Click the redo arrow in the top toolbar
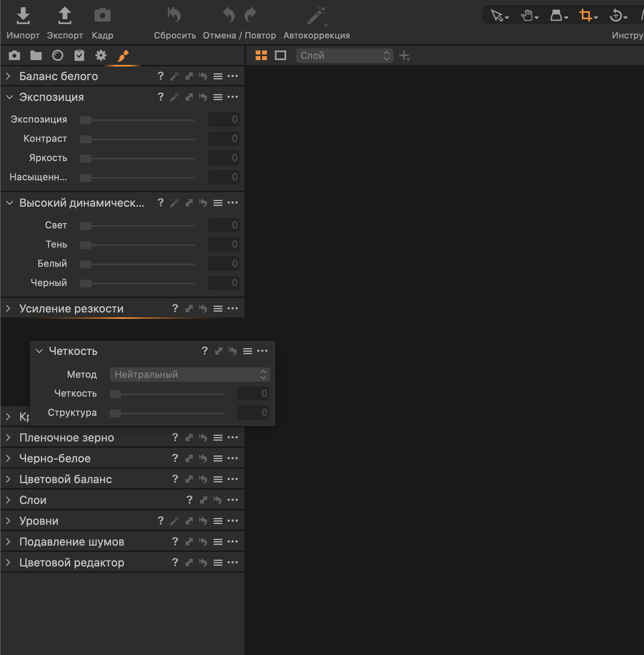644x655 pixels. (x=251, y=15)
